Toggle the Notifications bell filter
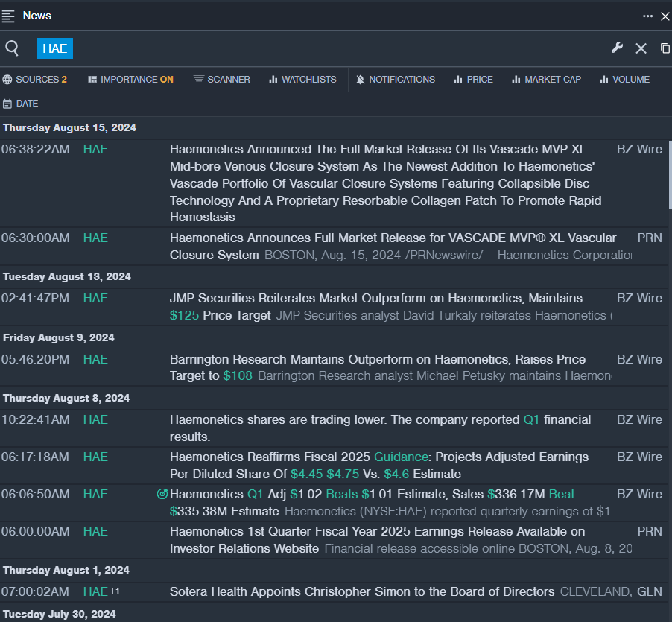Screen dimensions: 672x622 (x=395, y=80)
